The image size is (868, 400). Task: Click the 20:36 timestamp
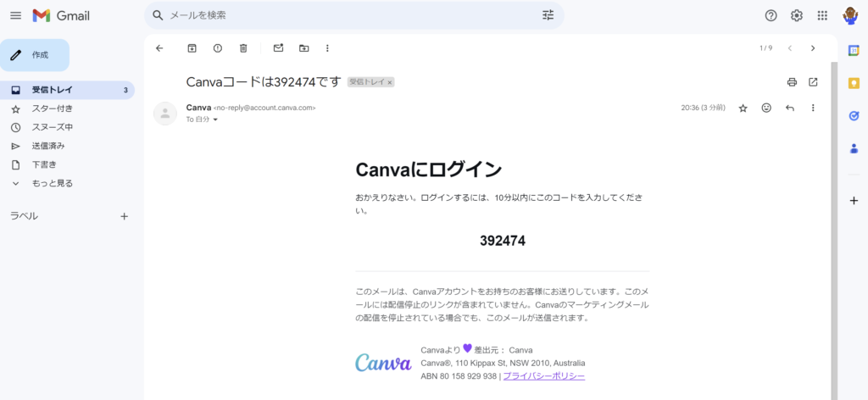(703, 108)
